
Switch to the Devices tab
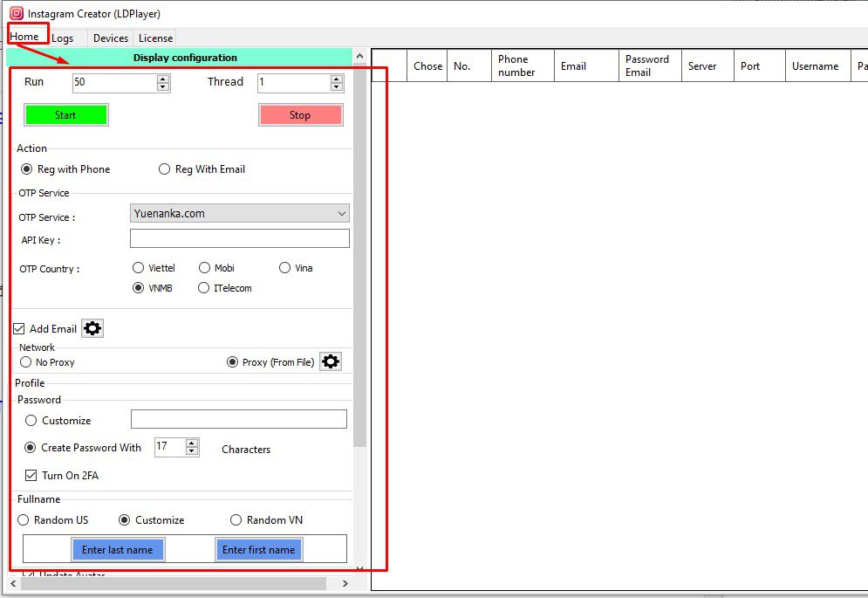111,38
